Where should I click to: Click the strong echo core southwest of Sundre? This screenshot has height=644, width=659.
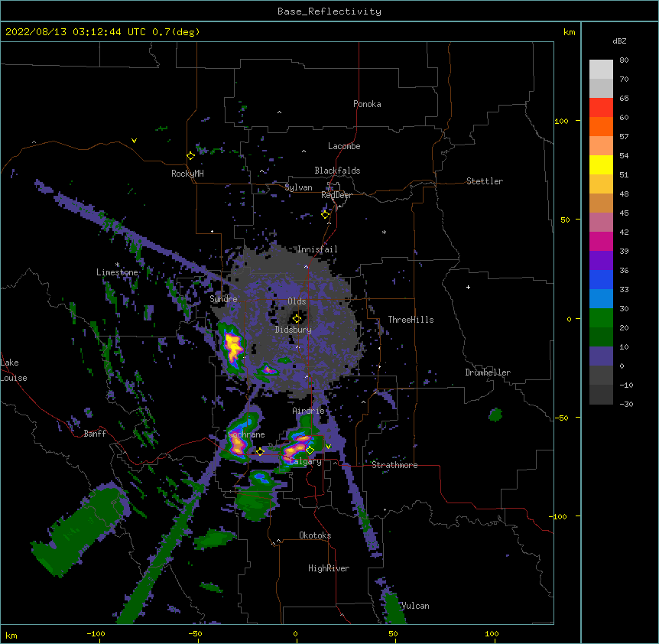pos(232,346)
